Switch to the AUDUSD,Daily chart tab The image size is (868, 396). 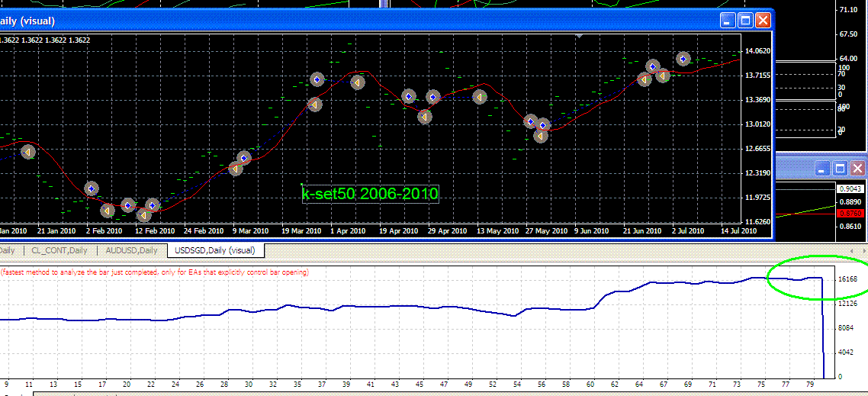[132, 250]
